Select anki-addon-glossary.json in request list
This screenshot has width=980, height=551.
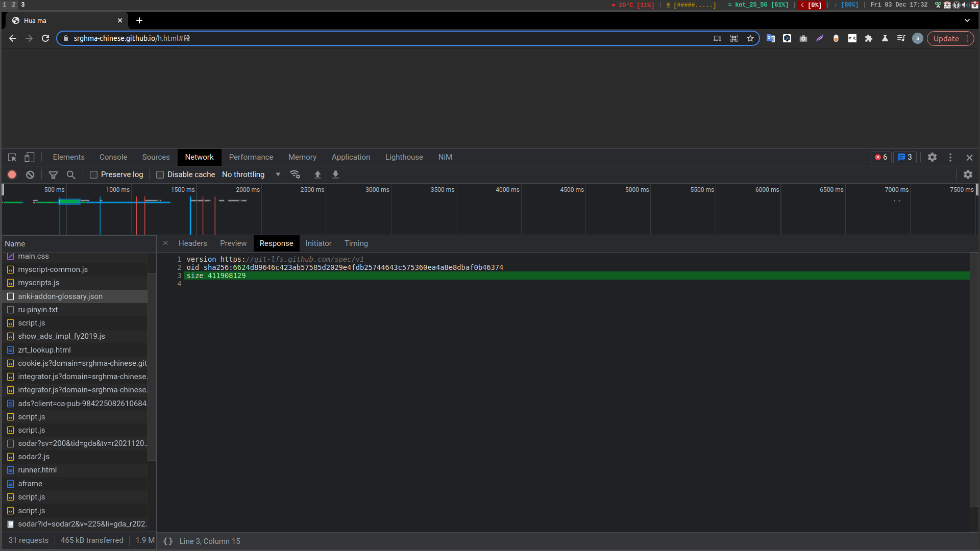[60, 296]
